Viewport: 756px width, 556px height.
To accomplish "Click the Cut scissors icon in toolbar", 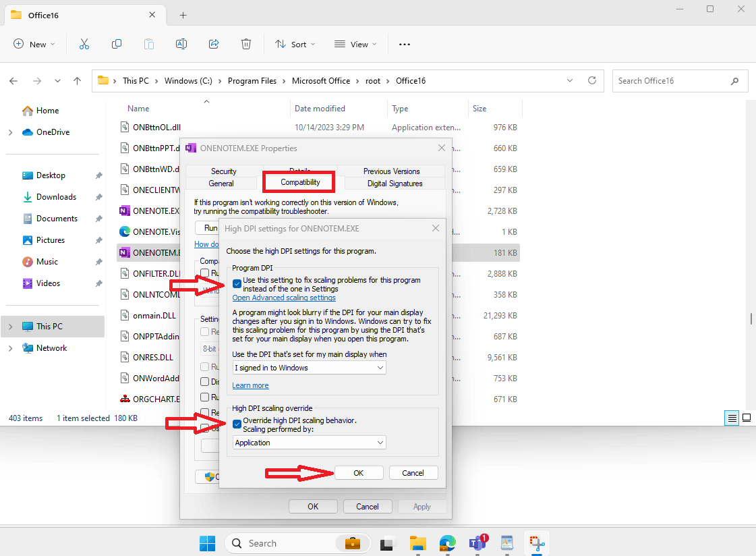I will (x=84, y=45).
